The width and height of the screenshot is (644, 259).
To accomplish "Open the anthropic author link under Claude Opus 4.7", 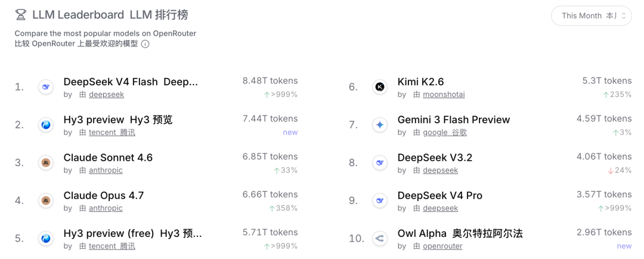I will tap(106, 208).
